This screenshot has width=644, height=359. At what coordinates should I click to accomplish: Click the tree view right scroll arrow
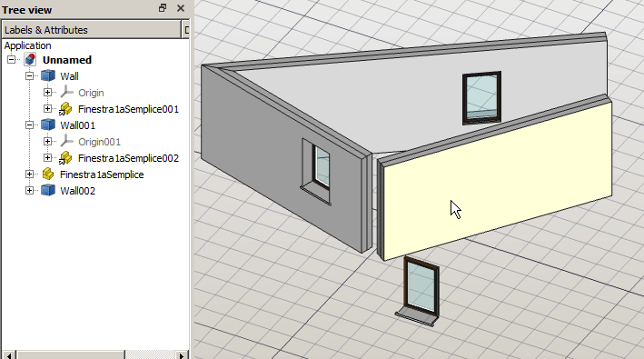[182, 354]
